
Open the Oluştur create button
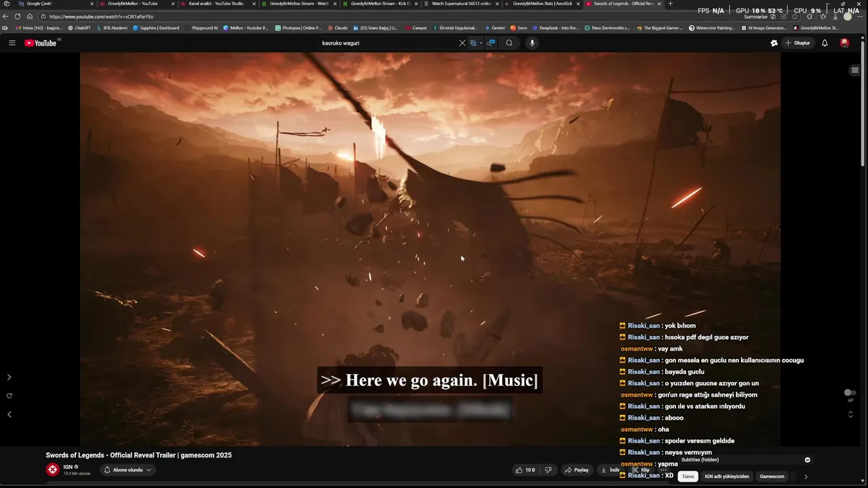[x=798, y=43]
